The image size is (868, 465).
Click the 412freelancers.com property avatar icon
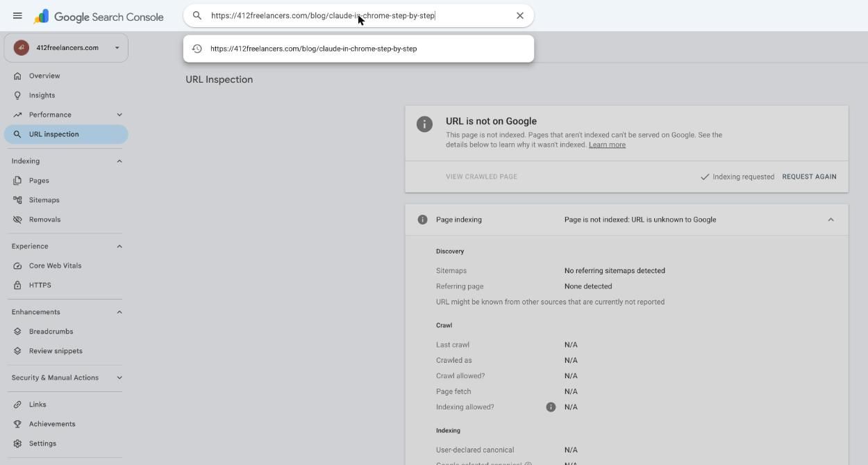click(22, 47)
